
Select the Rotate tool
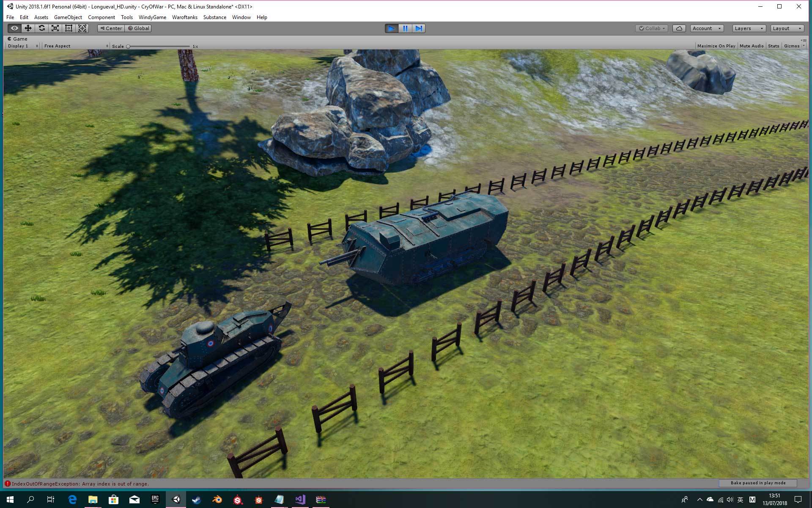(41, 28)
